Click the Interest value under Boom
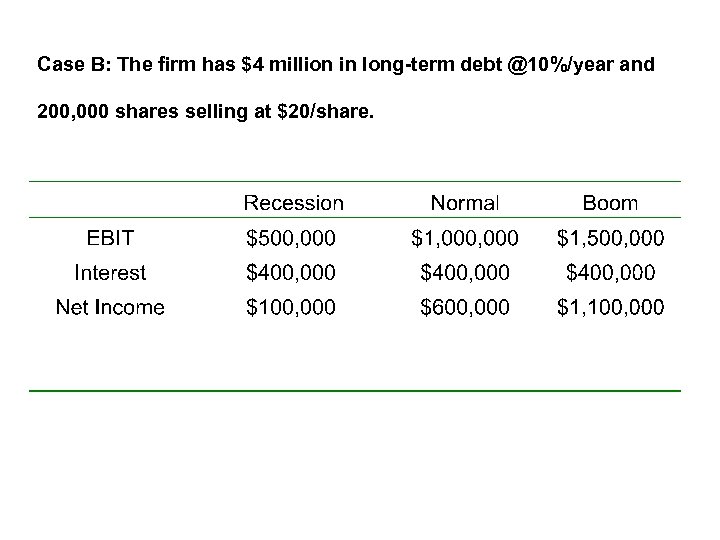This screenshot has height=540, width=720. (x=610, y=272)
